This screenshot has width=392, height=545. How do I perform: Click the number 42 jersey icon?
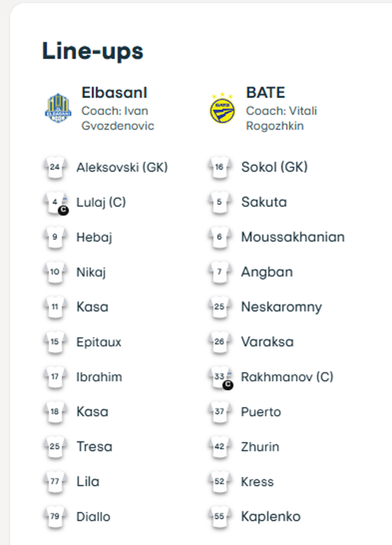pos(220,447)
